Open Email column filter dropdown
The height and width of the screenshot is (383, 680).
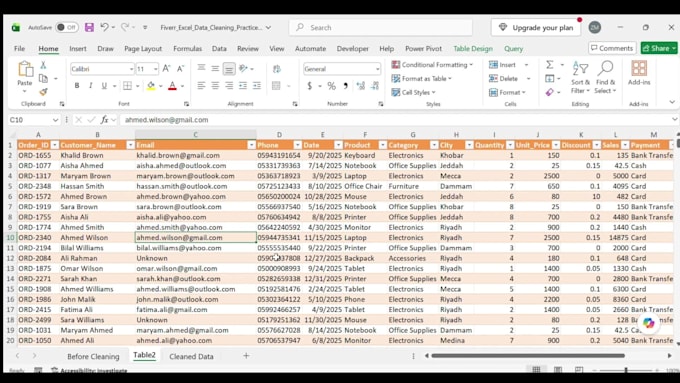coord(251,145)
